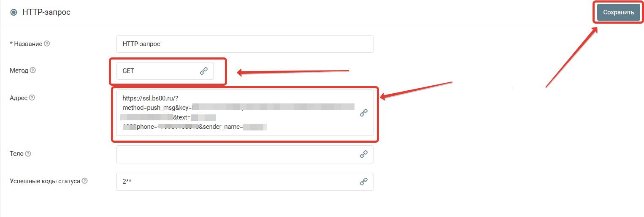Select the HTTP-запрос radio button

[14, 12]
